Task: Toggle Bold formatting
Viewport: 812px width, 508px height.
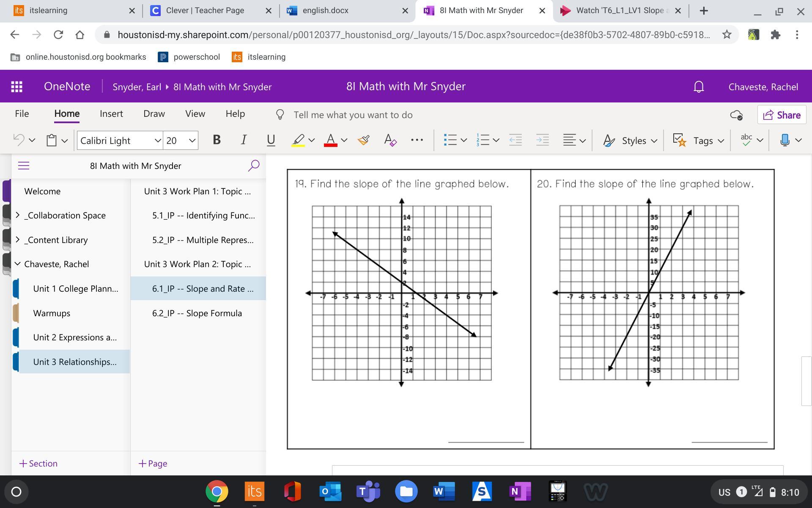Action: [217, 140]
